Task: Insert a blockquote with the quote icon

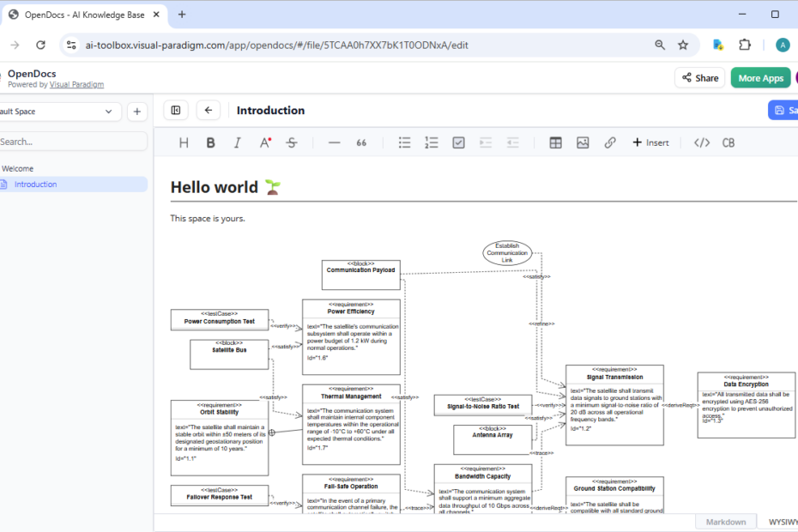Action: tap(361, 142)
